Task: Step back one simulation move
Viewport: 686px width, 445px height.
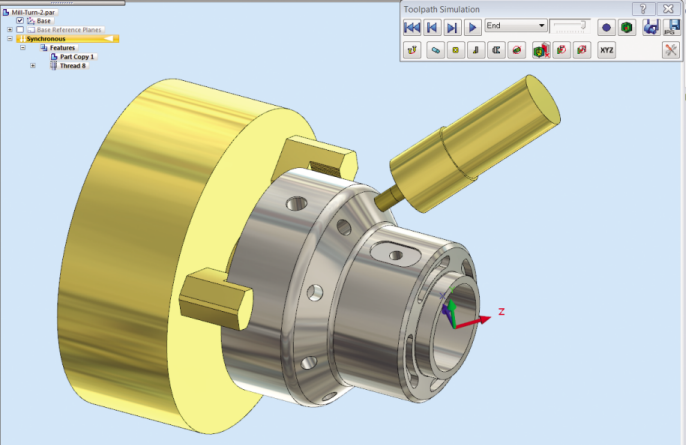Action: coord(432,27)
